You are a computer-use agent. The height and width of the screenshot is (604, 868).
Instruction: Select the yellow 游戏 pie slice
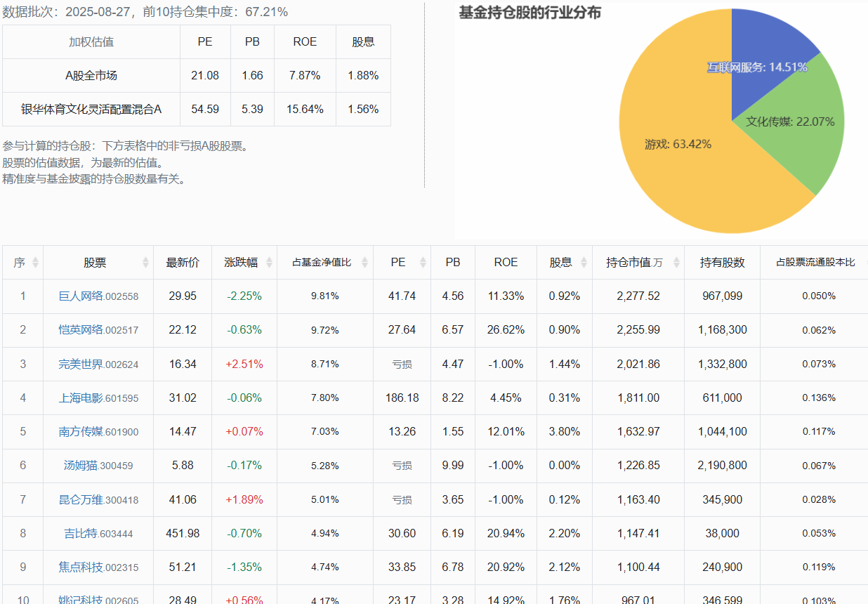678,144
